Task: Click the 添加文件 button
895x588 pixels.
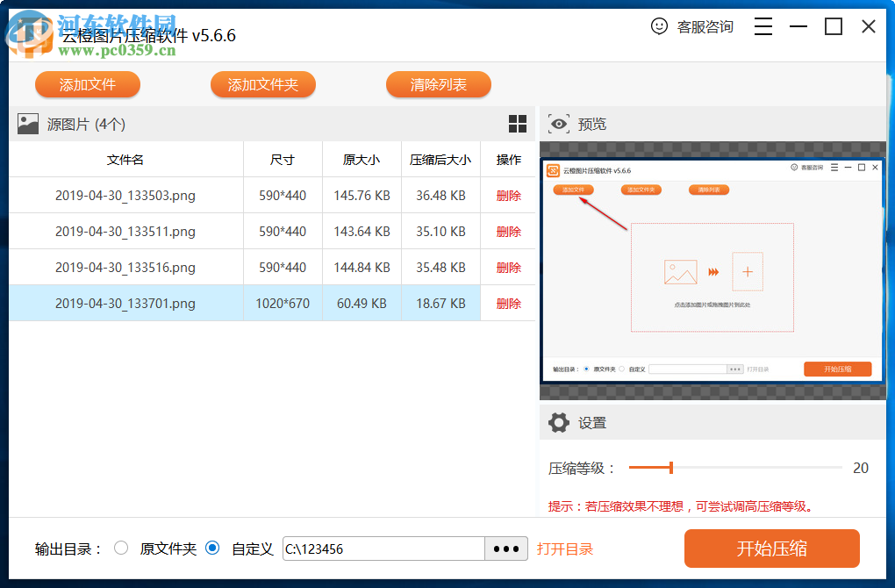Action: pos(87,84)
